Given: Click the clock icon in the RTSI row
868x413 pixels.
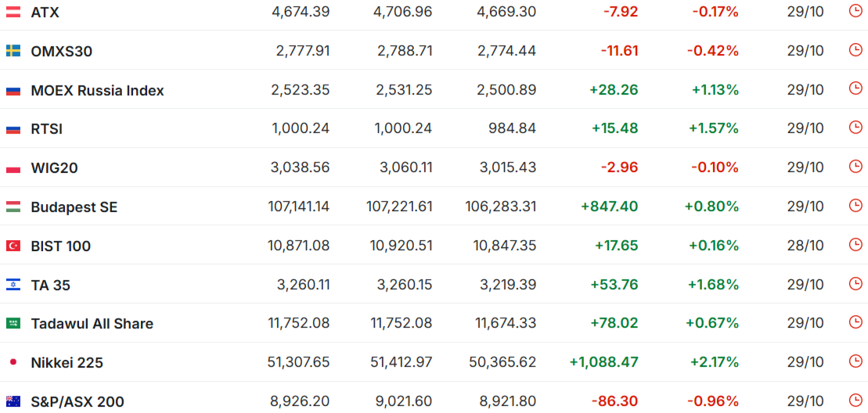Looking at the screenshot, I should [855, 127].
